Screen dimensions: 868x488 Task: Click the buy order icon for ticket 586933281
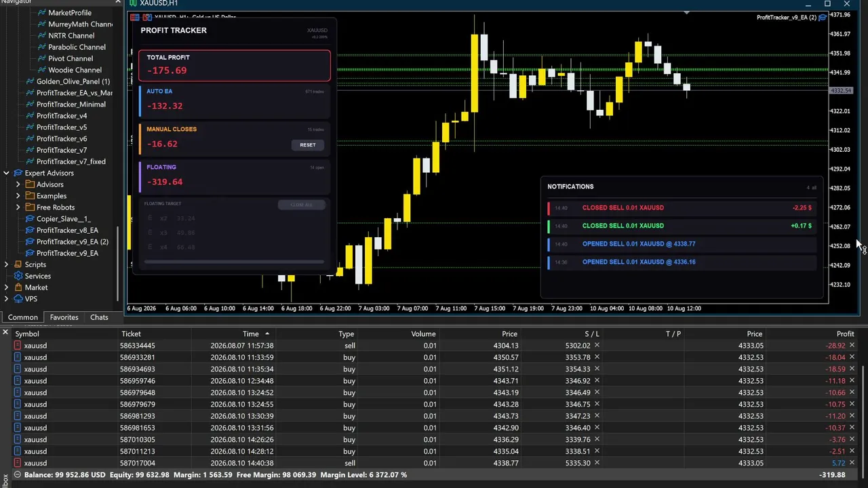(x=18, y=357)
